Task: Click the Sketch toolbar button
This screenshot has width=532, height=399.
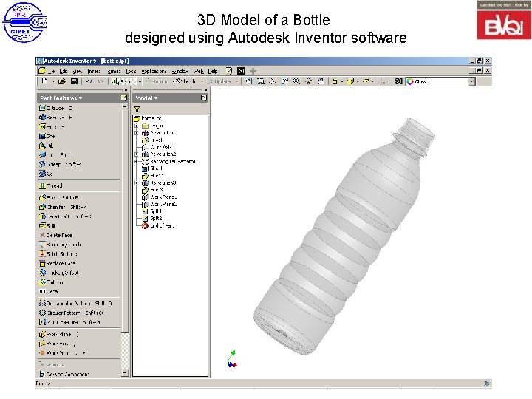Action: click(x=184, y=81)
